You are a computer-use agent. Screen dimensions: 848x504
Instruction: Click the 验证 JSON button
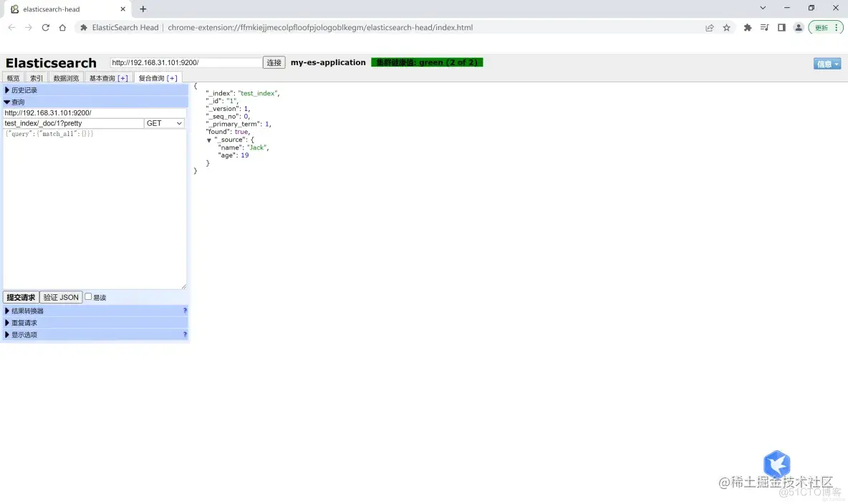coord(61,297)
